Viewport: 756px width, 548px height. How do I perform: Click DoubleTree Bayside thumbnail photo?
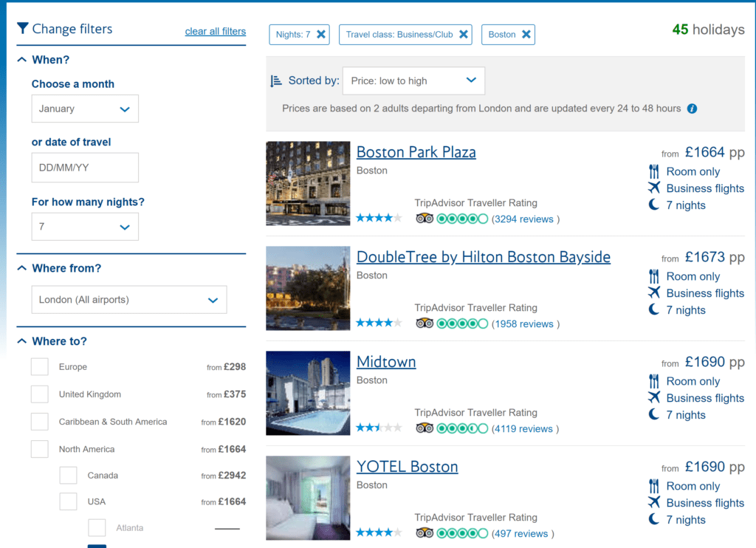pos(308,288)
